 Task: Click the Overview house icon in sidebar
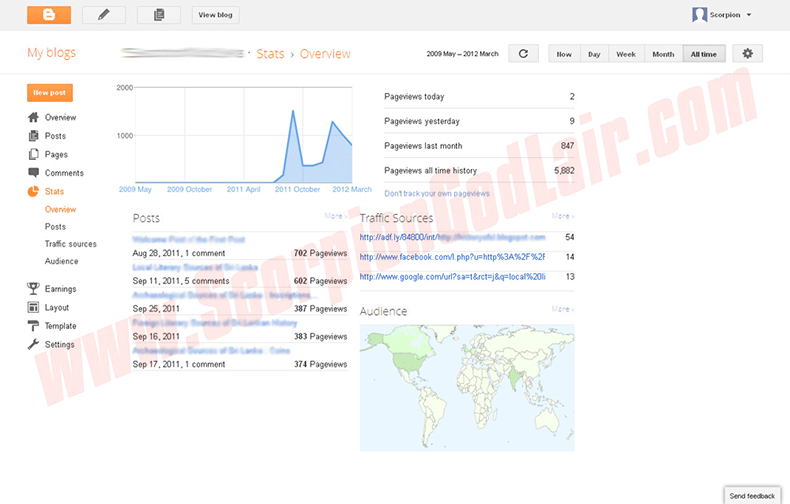pos(33,117)
